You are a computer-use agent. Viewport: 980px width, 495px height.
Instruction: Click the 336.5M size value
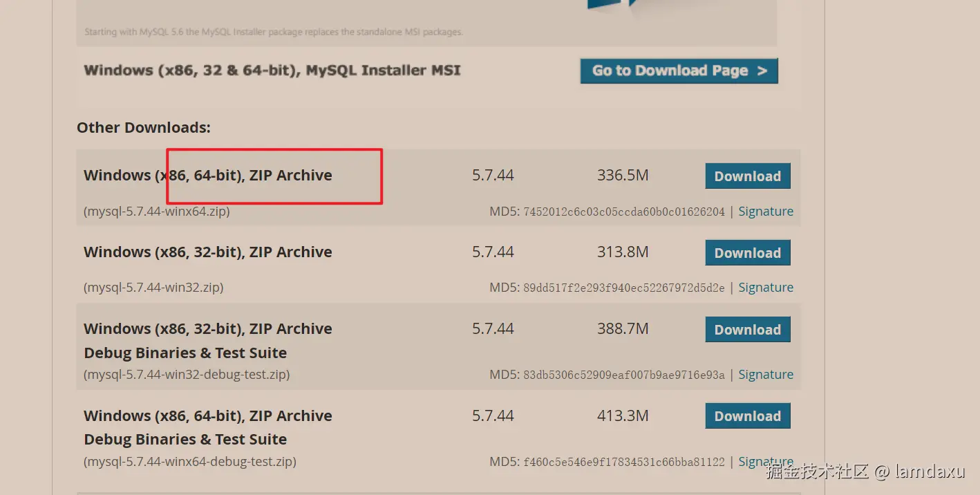coord(623,176)
